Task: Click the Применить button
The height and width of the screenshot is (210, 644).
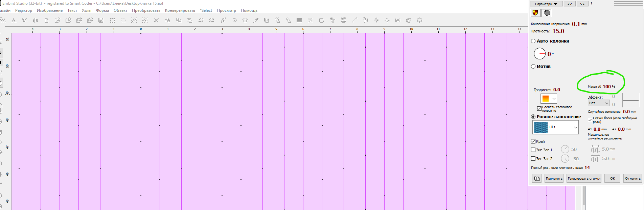Action: [x=554, y=178]
